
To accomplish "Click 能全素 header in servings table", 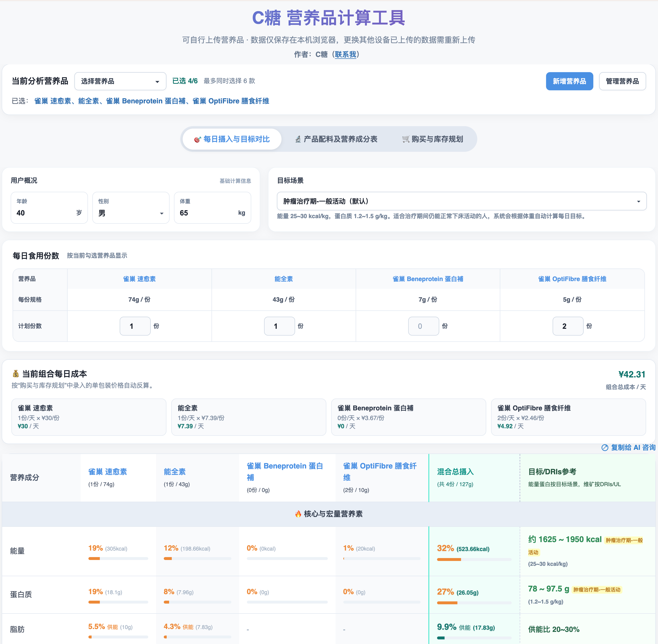I will click(x=284, y=279).
